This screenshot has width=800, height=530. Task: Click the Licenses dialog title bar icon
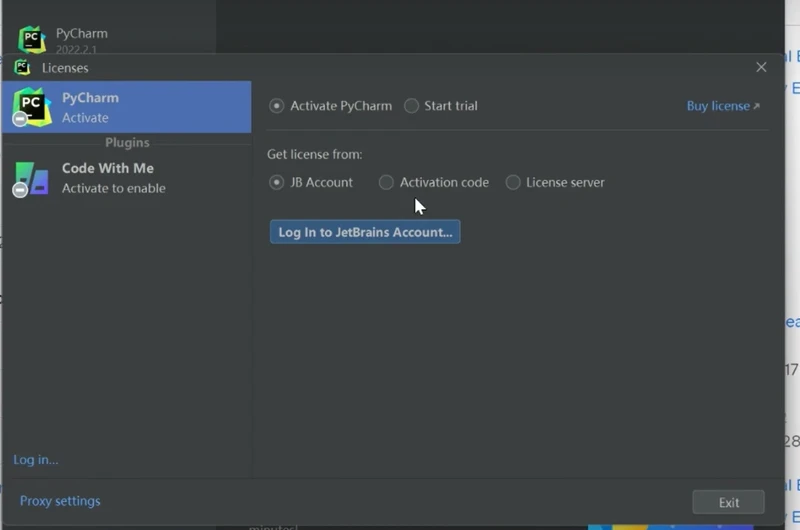(22, 68)
